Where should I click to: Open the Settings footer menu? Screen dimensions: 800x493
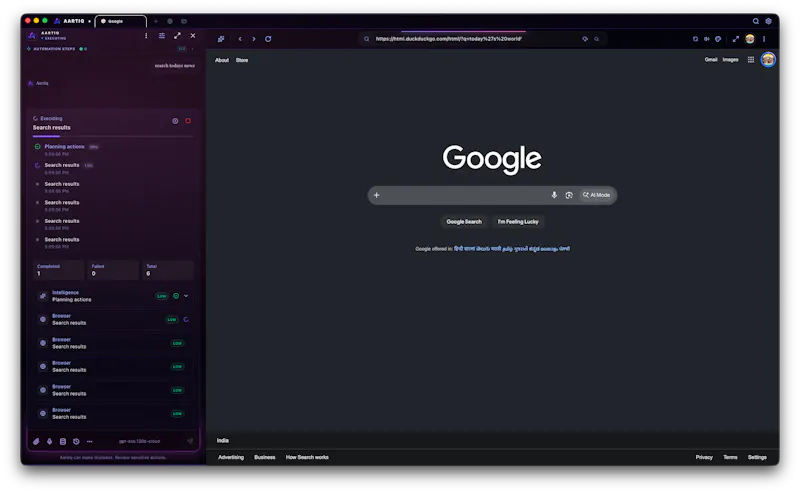point(757,457)
